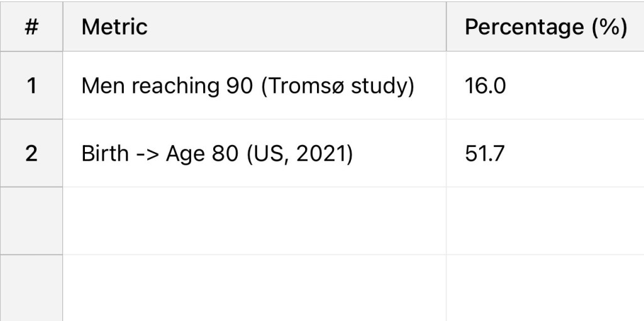Select row number 2

31,153
